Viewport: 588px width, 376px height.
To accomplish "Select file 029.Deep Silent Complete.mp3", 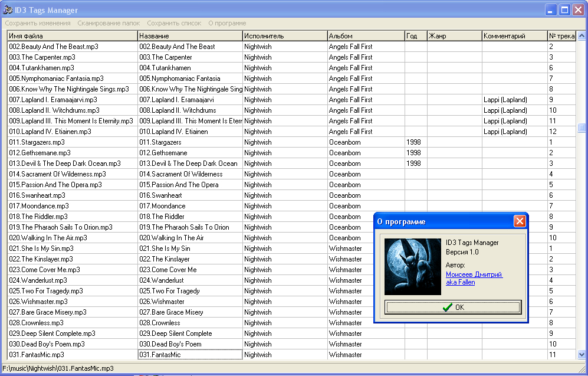I will [73, 334].
